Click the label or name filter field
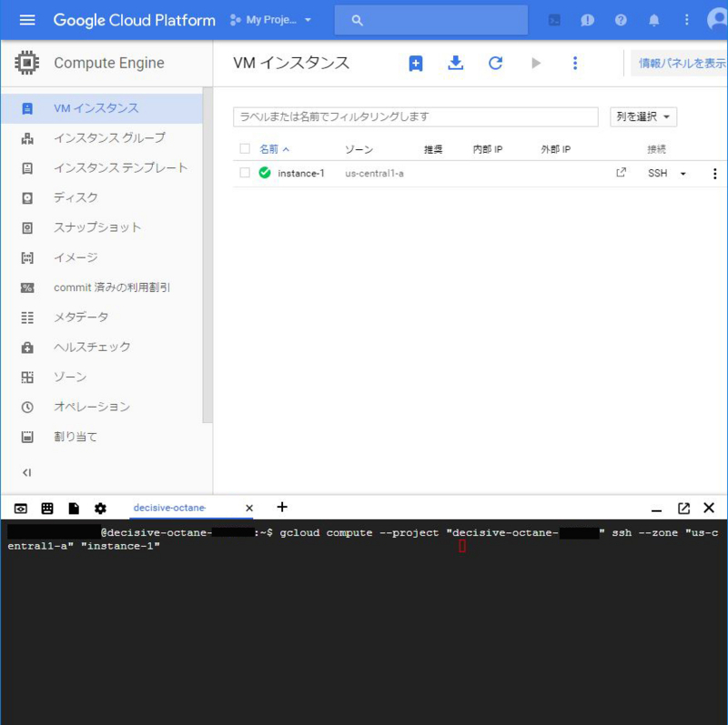The width and height of the screenshot is (728, 725). point(416,116)
